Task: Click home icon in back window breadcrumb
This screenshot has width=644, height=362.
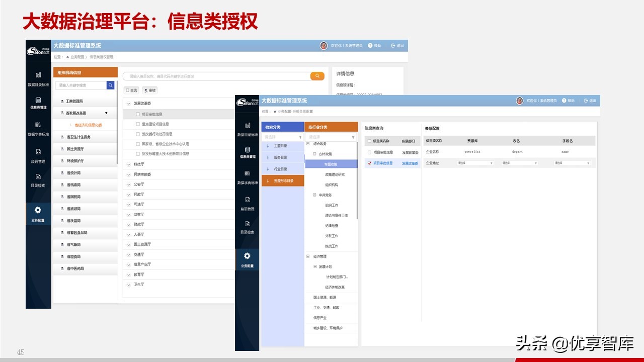Action: coord(68,57)
